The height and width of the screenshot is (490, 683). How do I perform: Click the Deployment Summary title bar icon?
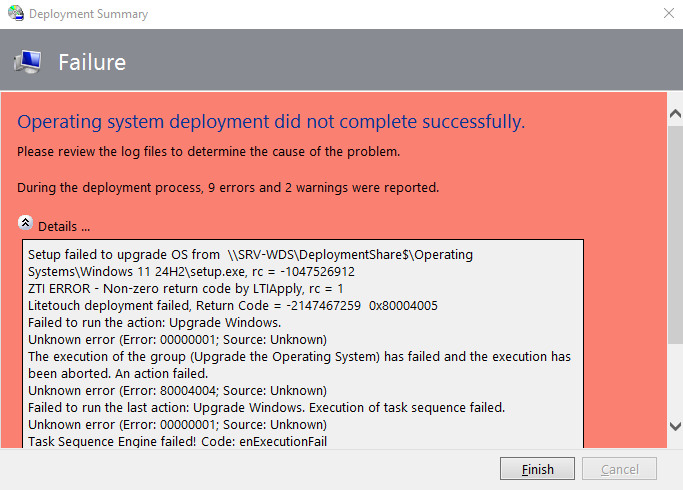pyautogui.click(x=16, y=14)
